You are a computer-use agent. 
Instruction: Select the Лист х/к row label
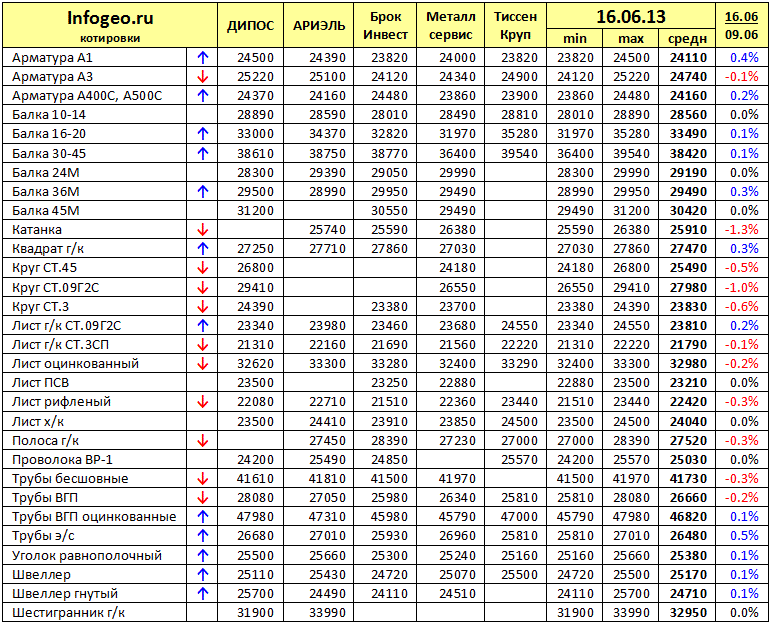coord(38,421)
